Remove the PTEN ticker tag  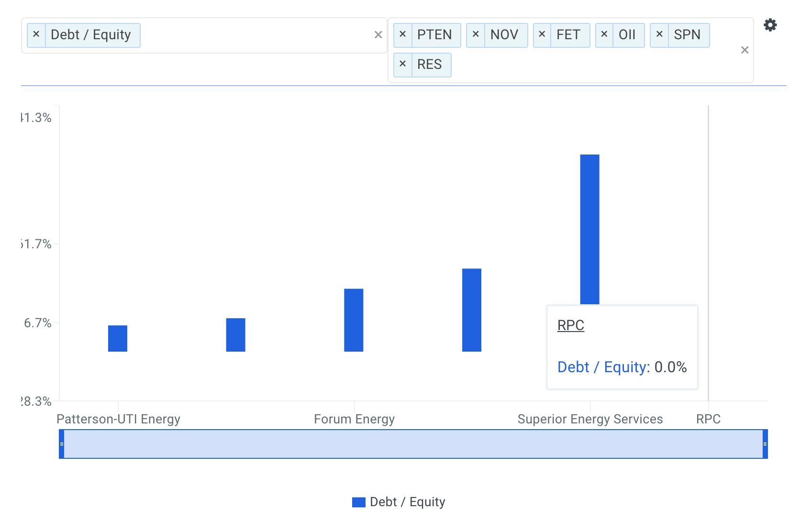402,35
